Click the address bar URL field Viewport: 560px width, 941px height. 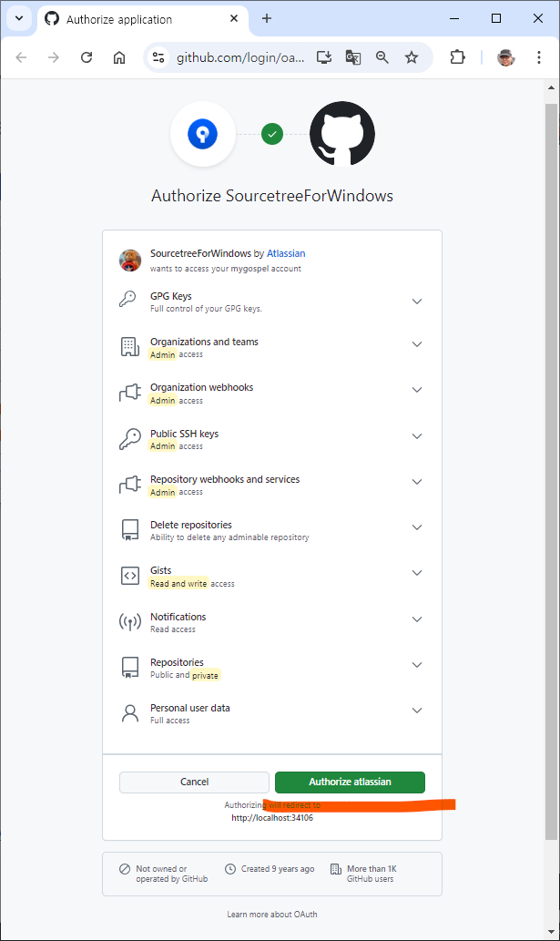coord(239,57)
